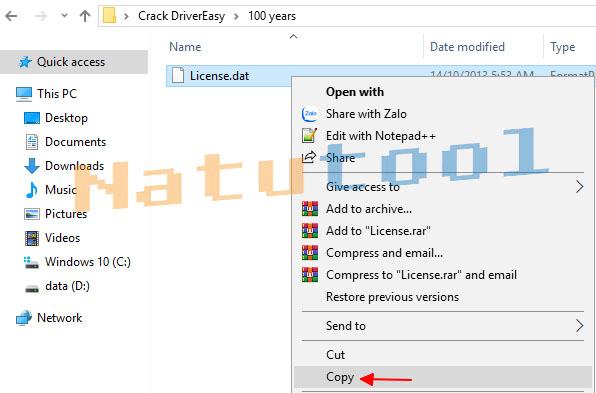Select the License.dat file icon
Screen dimensions: 596x393
pyautogui.click(x=178, y=75)
